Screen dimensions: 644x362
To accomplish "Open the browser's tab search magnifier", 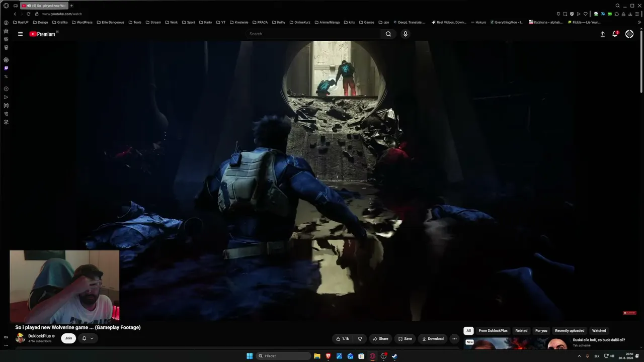I will click(x=618, y=6).
